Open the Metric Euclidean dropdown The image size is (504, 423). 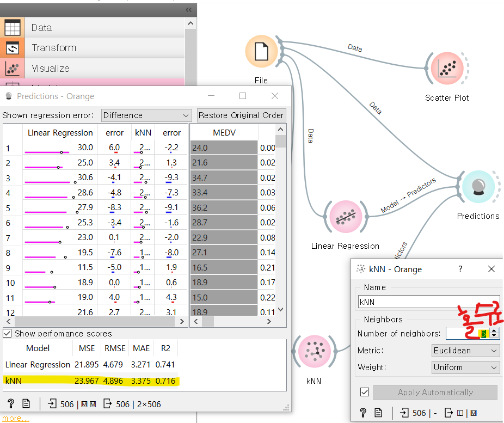pyautogui.click(x=465, y=351)
